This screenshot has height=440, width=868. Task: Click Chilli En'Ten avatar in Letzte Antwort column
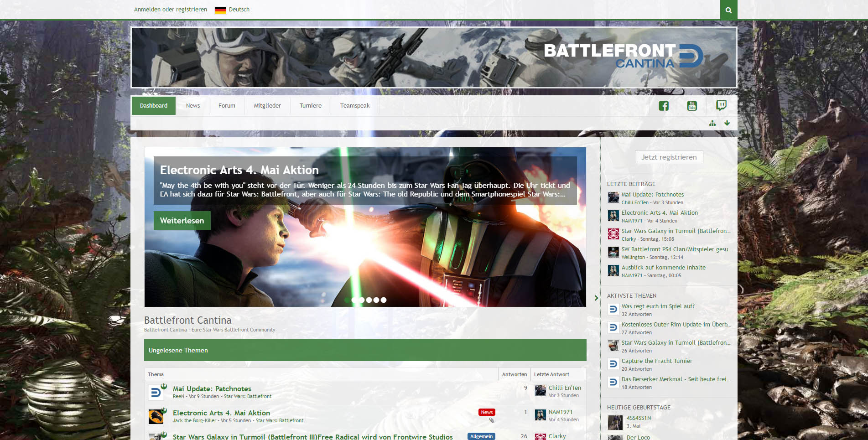(x=541, y=391)
